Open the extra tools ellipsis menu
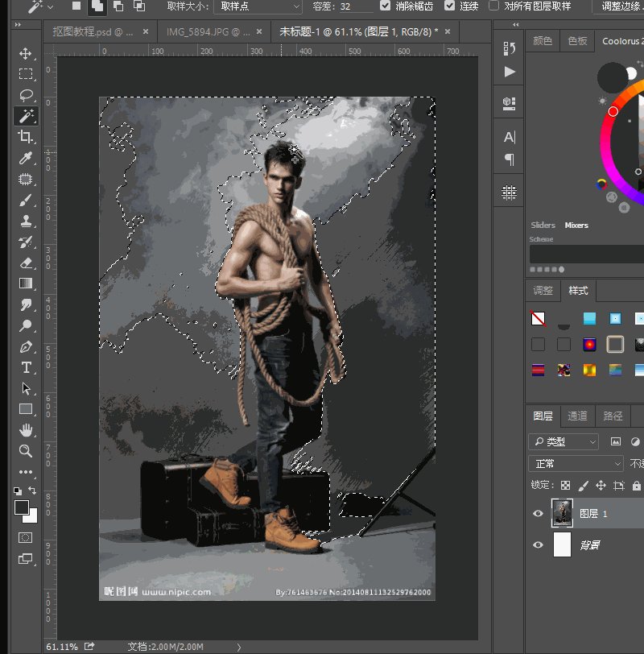 click(x=26, y=472)
